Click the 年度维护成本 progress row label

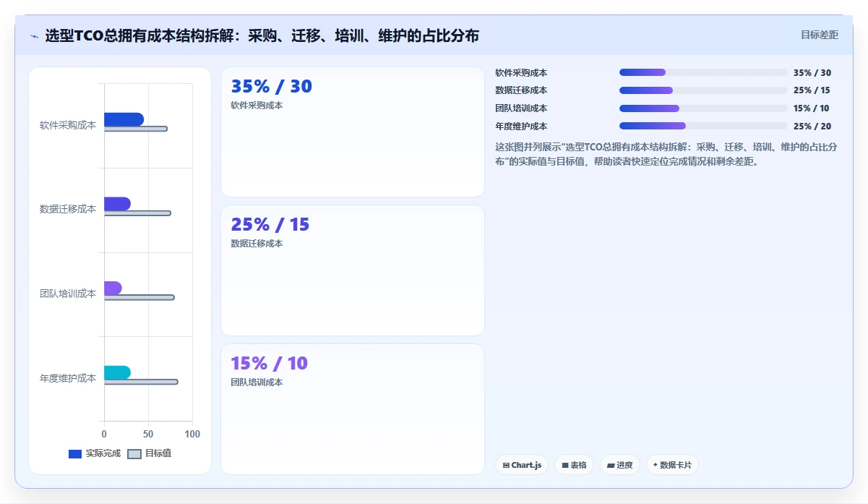pyautogui.click(x=521, y=126)
